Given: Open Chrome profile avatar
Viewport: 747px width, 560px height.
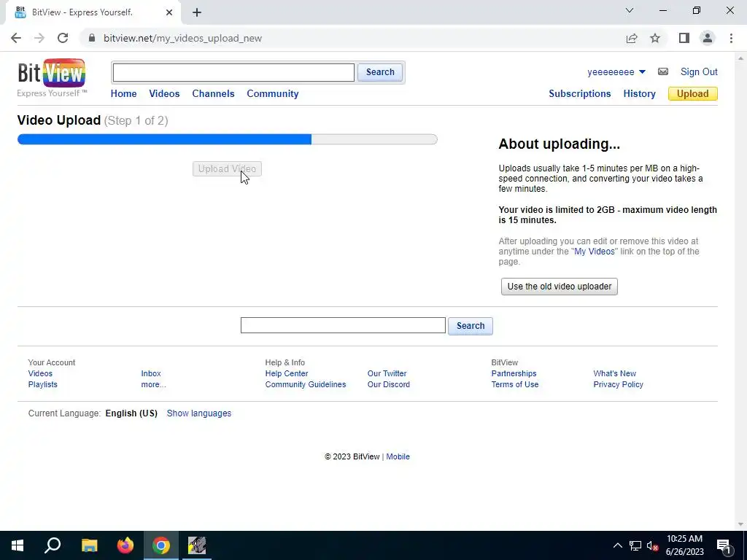Looking at the screenshot, I should (708, 38).
